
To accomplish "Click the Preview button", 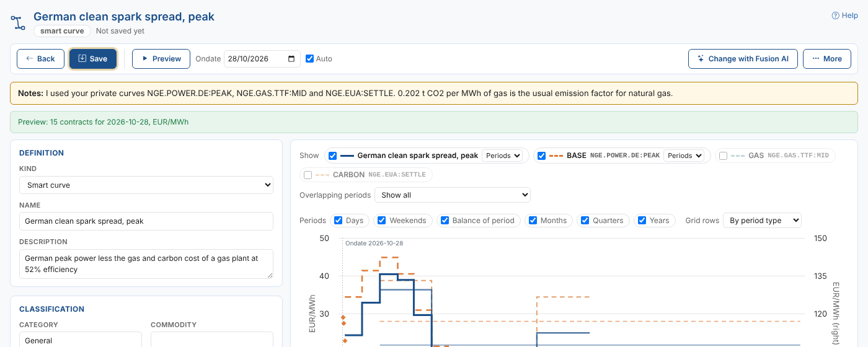I will click(161, 59).
